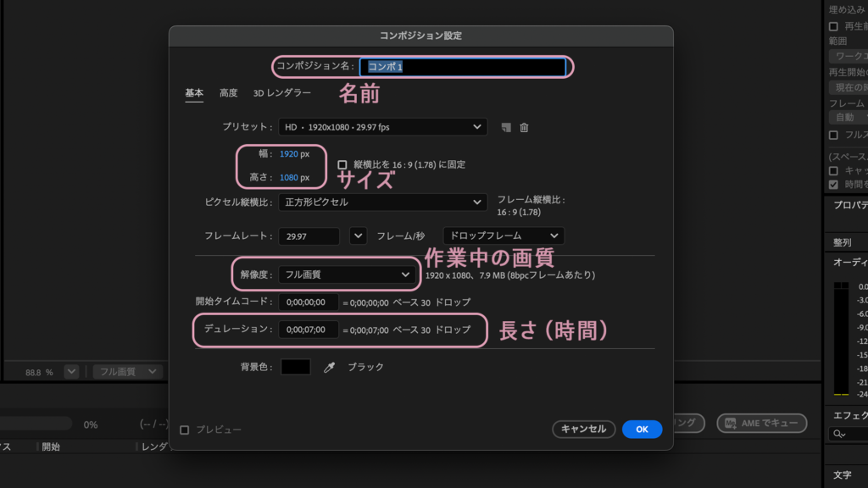The image size is (868, 488).
Task: Open the 解像度 フル画質 dropdown
Action: (x=347, y=274)
